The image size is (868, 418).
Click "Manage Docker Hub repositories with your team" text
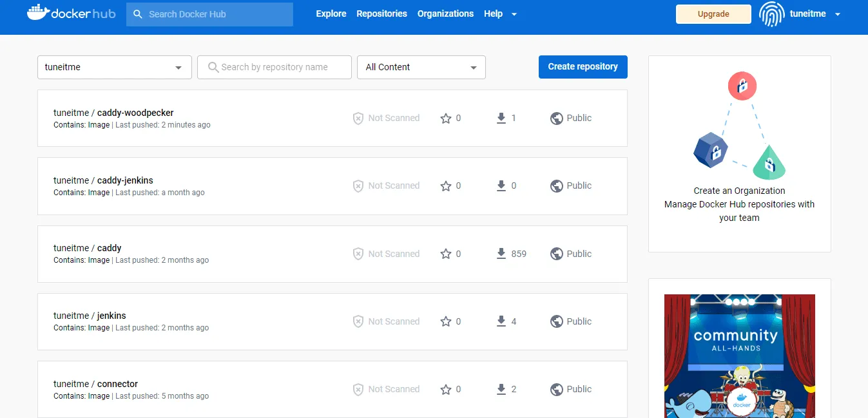pyautogui.click(x=739, y=211)
